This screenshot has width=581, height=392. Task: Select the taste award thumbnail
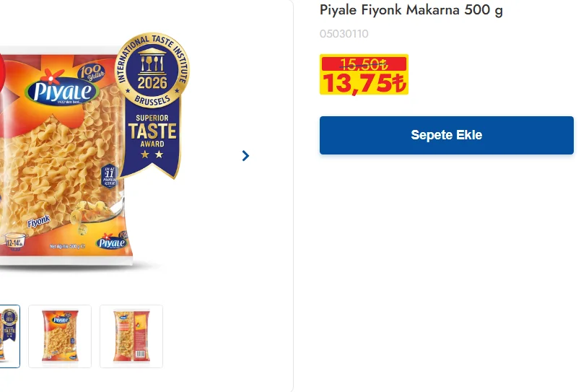pyautogui.click(x=9, y=336)
